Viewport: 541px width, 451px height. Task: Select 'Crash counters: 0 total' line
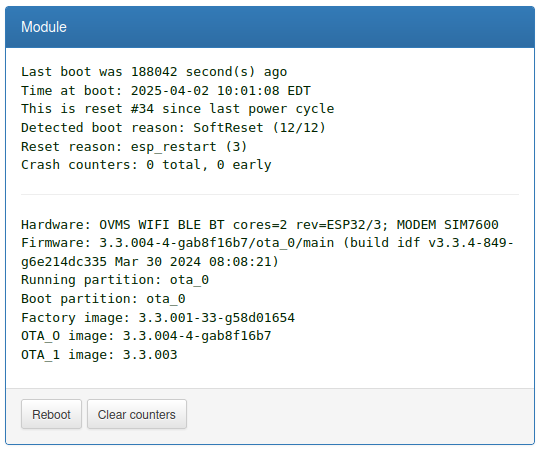point(146,165)
